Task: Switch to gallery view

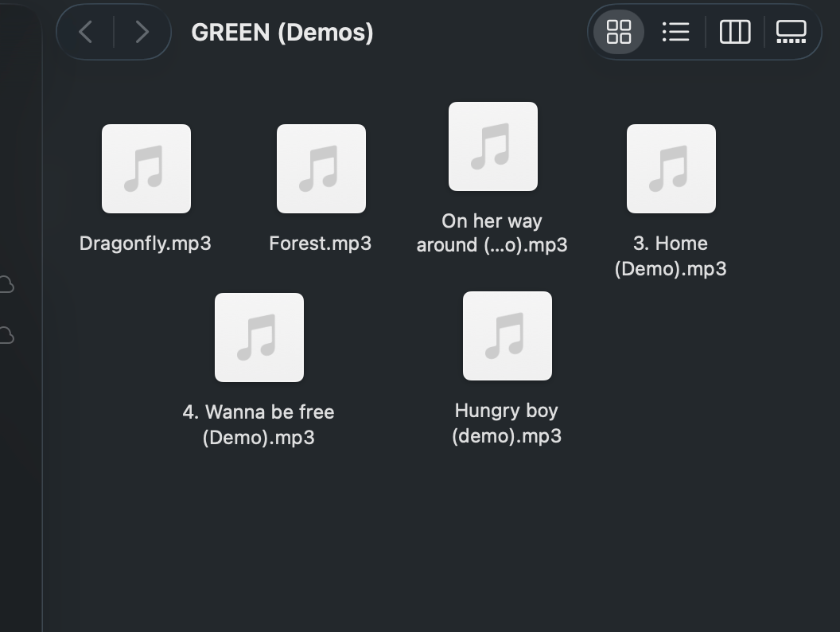Action: click(x=791, y=32)
